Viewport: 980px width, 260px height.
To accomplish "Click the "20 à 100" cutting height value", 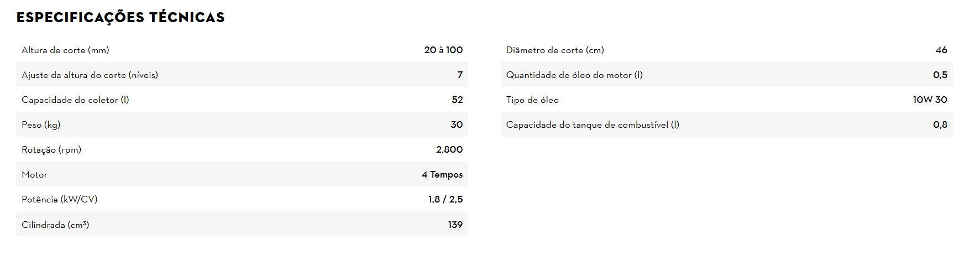I will [443, 50].
